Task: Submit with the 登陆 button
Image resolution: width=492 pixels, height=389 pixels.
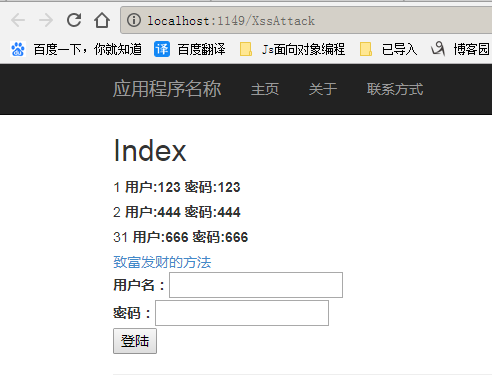Action: pyautogui.click(x=135, y=341)
